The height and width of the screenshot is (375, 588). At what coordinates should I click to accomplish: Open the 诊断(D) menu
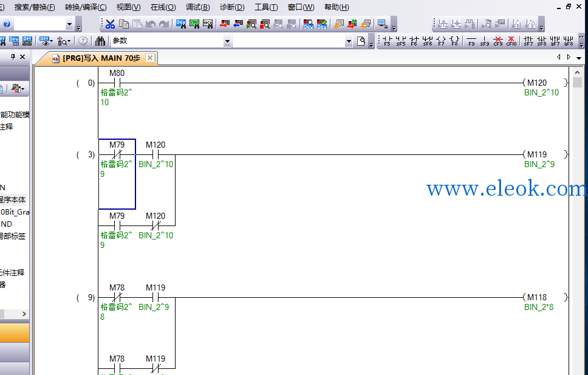232,7
